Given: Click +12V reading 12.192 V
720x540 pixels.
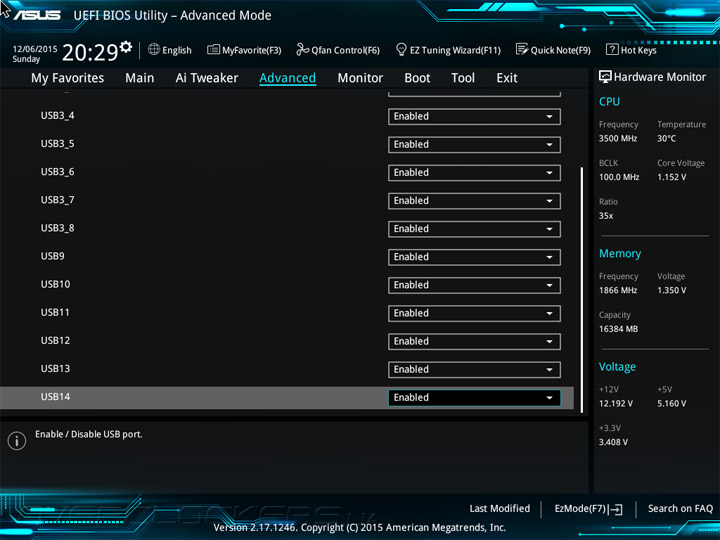Looking at the screenshot, I should pyautogui.click(x=616, y=404).
